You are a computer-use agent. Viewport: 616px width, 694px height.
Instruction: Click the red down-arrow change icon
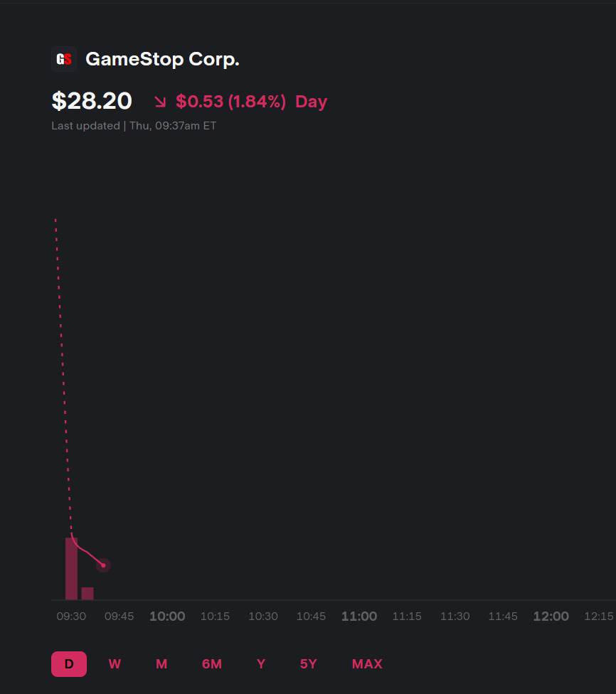pyautogui.click(x=160, y=102)
